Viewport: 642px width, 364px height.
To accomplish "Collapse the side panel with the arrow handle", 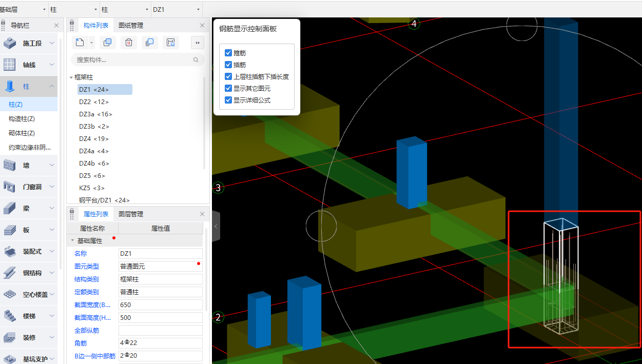I will click(216, 226).
